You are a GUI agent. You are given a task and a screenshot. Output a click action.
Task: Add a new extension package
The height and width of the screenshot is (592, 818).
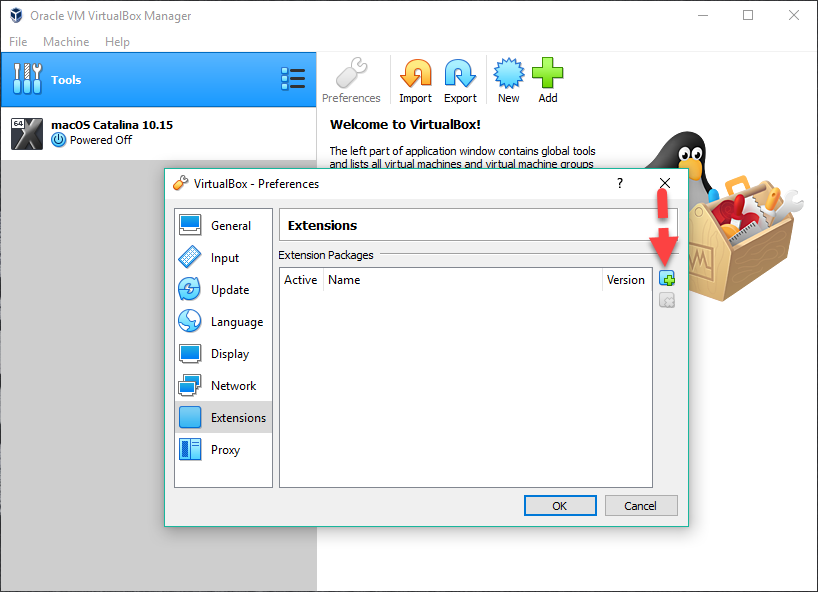(x=666, y=278)
